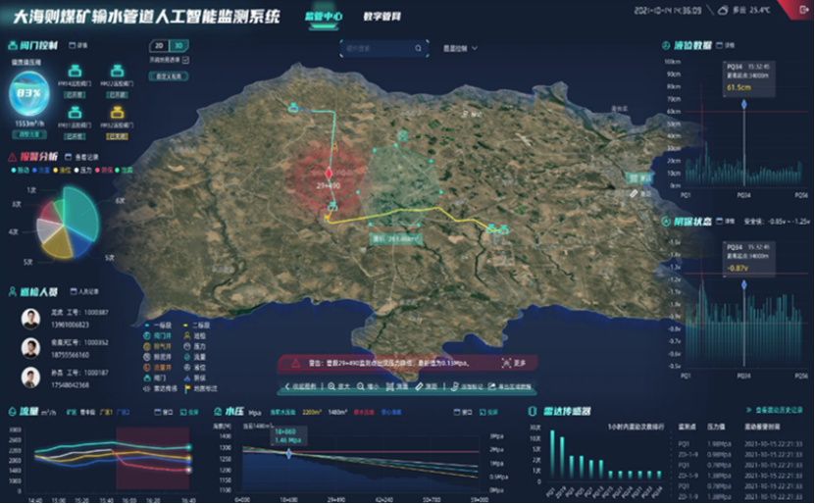Screen dimensions: 815x504
Task: Open 详情 link beside 阴保状态
Action: 726,222
